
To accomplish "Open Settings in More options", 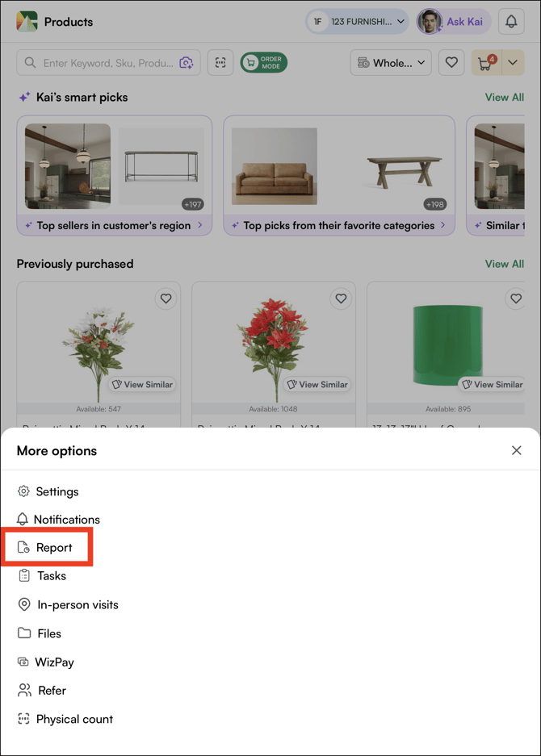I will pos(57,491).
